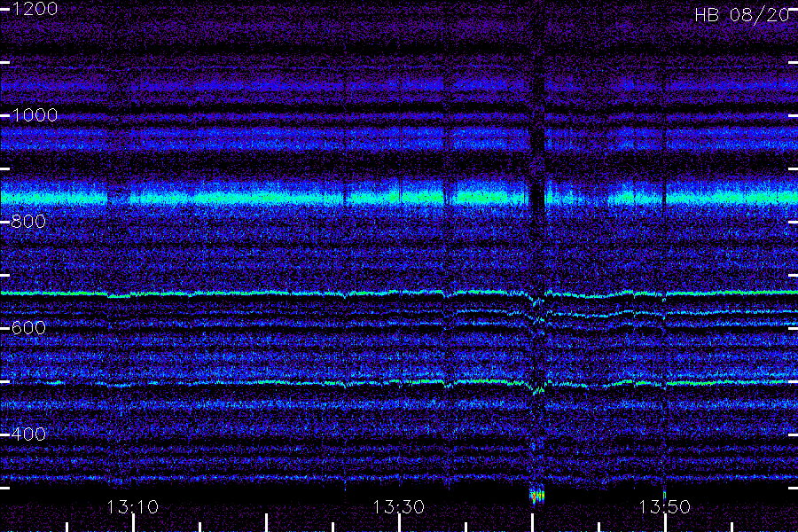Click the time tick mark below 13:50
The width and height of the screenshot is (798, 532).
(x=666, y=523)
